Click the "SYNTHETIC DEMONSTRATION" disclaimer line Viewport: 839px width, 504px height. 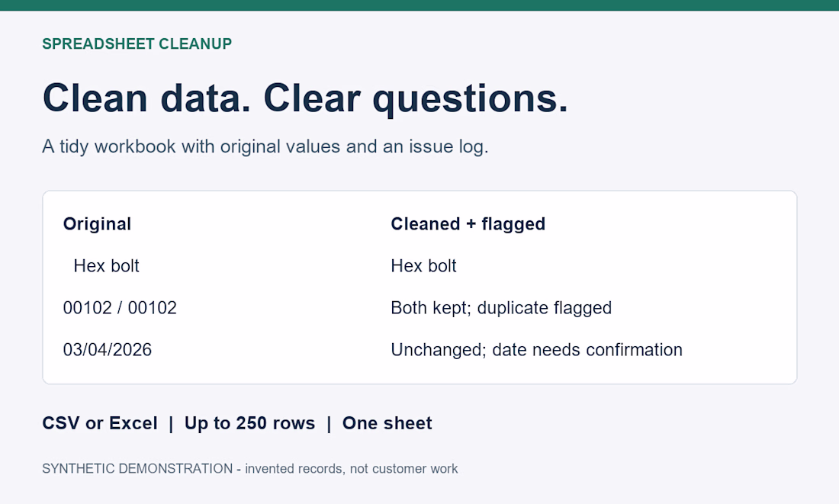[250, 469]
